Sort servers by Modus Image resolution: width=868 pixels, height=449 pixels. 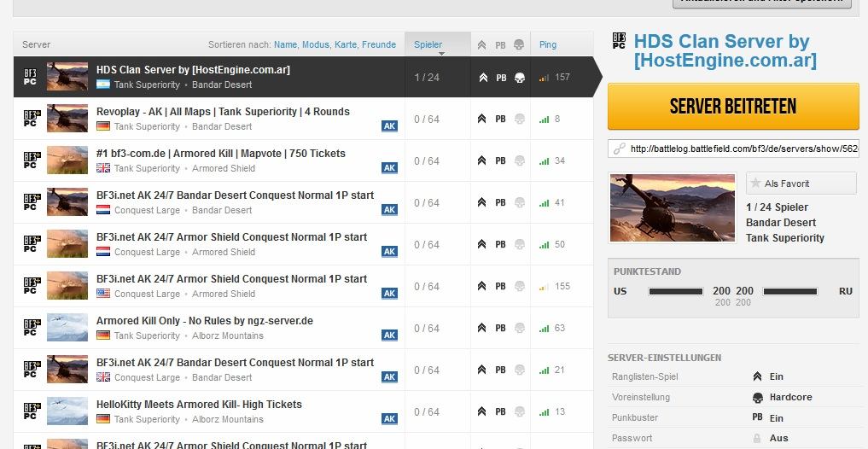[316, 44]
